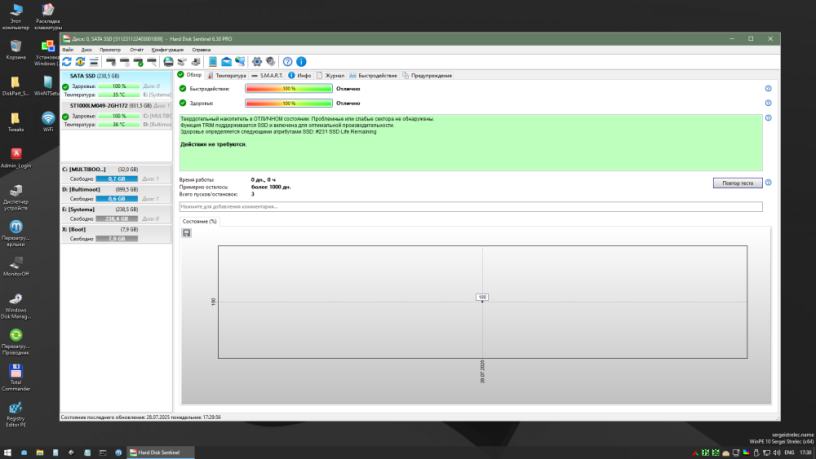816x459 pixels.
Task: Click the 100 data point on chart
Action: (x=482, y=298)
